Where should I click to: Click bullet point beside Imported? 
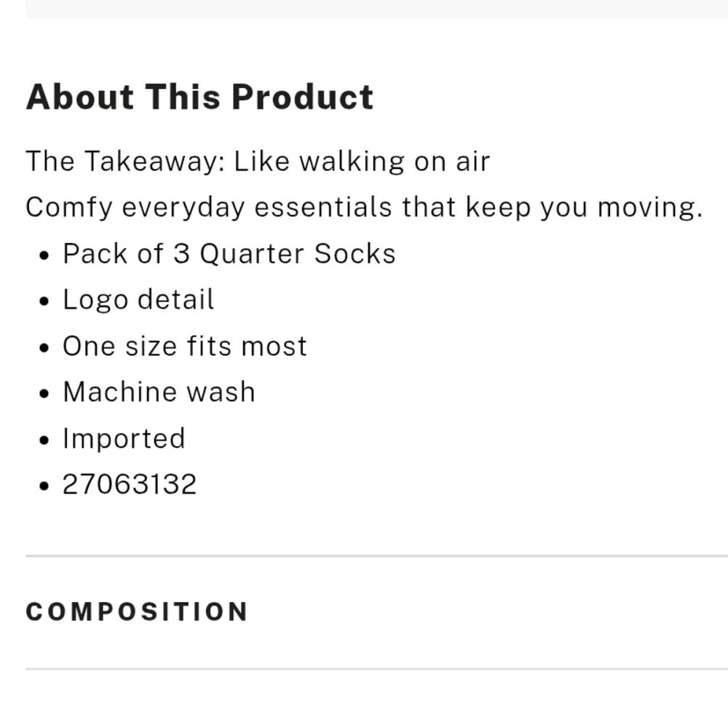(44, 440)
